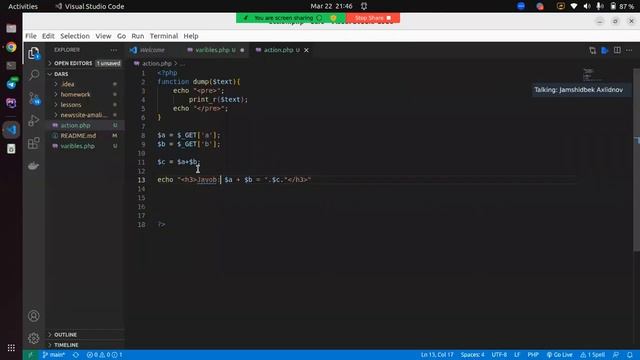
Task: Open the Run menu
Action: pos(138,36)
